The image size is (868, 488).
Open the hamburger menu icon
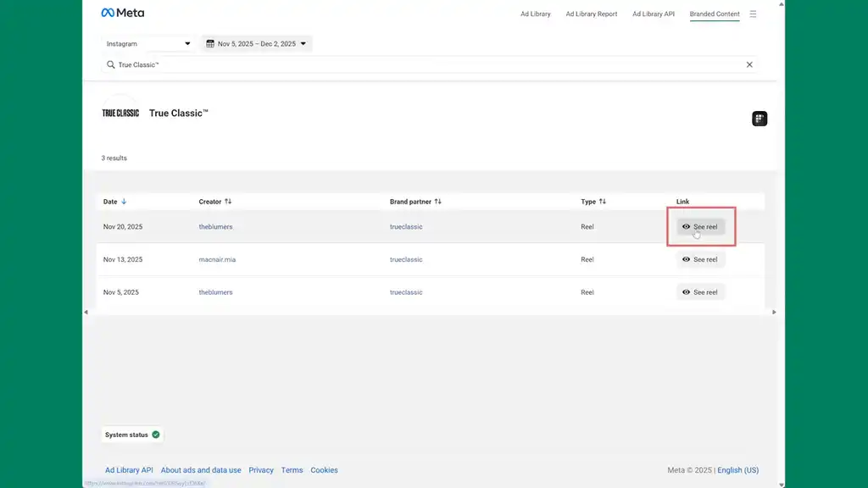[x=753, y=14]
